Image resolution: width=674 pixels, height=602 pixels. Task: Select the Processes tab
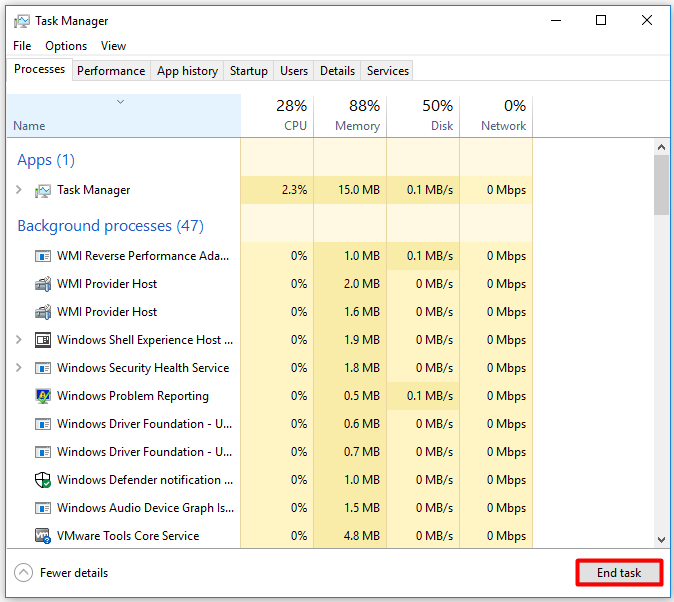[x=39, y=69]
